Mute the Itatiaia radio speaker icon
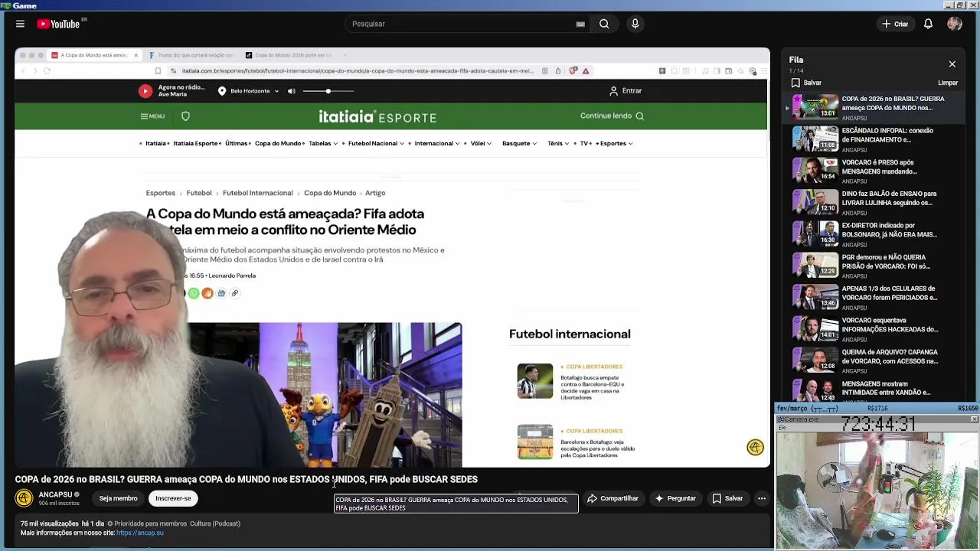This screenshot has width=980, height=551. (x=291, y=91)
